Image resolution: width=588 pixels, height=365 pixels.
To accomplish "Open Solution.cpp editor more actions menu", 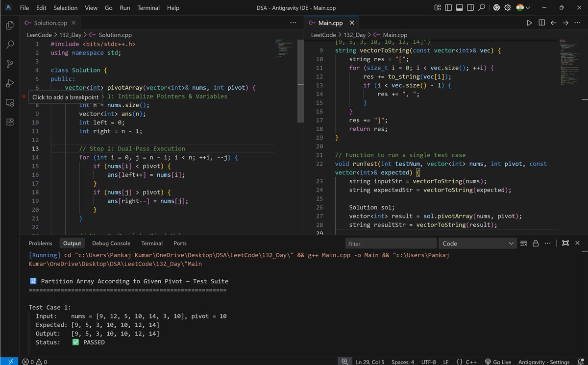I will (293, 23).
